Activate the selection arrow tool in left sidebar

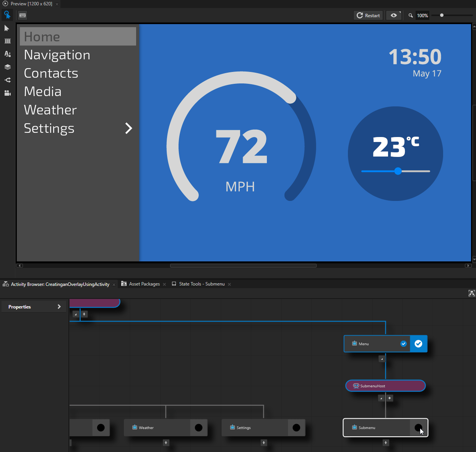(7, 28)
